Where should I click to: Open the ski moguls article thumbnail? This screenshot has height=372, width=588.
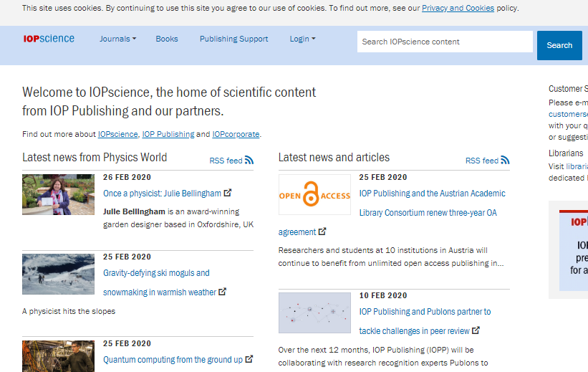58,274
